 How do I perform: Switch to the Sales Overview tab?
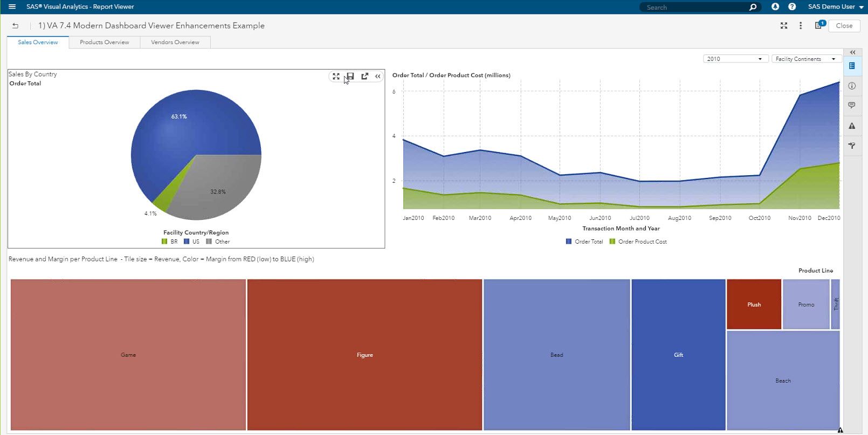click(x=38, y=42)
